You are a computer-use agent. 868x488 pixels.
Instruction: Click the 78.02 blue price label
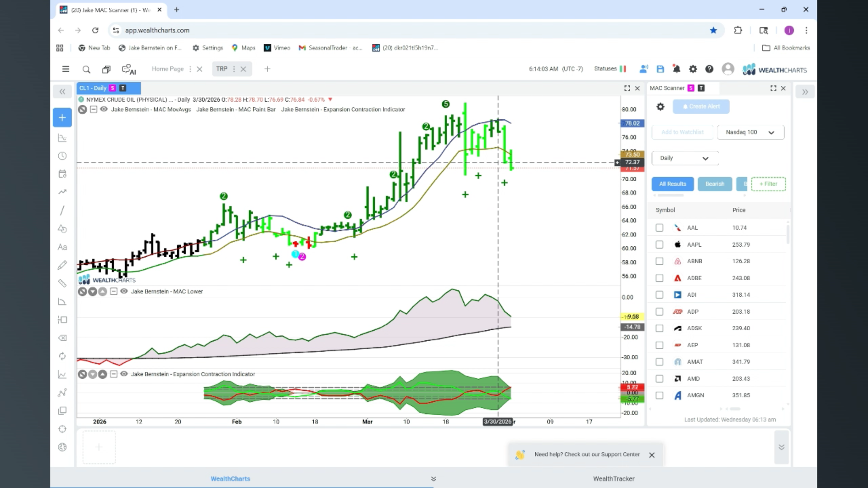632,123
